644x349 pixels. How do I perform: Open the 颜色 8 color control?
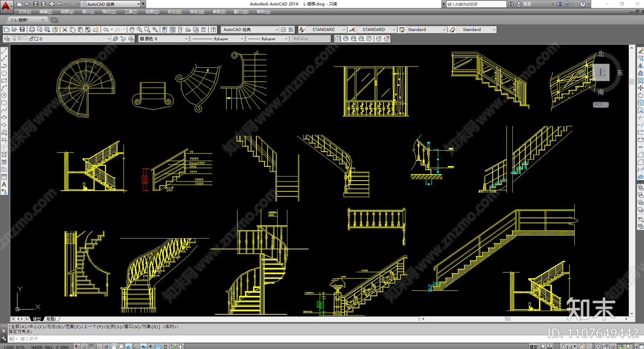(163, 39)
